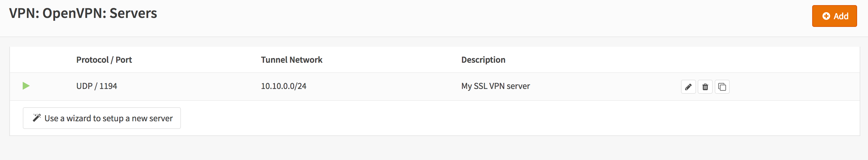The image size is (868, 160).
Task: Click the number 1194 in the port cell
Action: point(108,86)
